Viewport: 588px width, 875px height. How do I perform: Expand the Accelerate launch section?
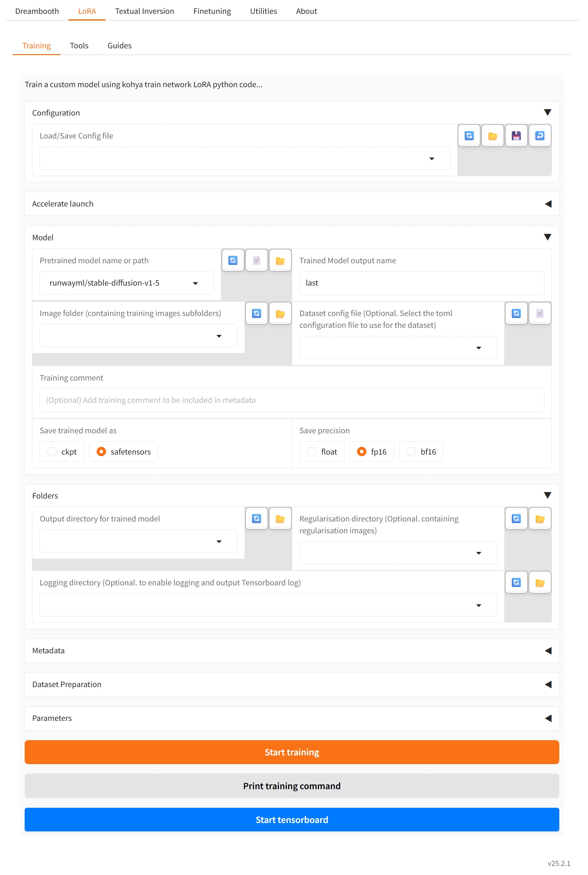[x=291, y=204]
